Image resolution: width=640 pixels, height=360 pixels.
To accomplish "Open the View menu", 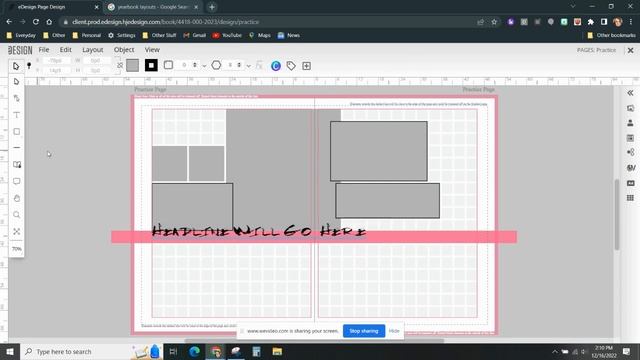I will click(x=152, y=50).
